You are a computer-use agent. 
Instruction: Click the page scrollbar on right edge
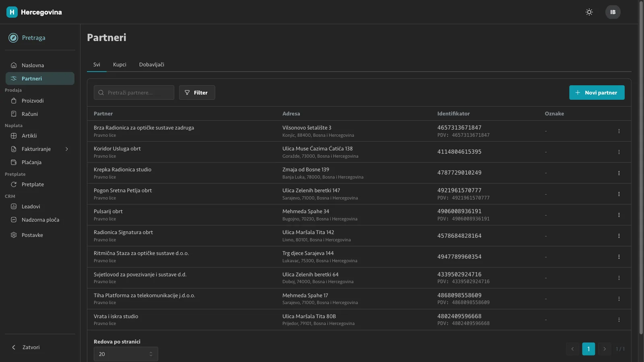(641, 167)
